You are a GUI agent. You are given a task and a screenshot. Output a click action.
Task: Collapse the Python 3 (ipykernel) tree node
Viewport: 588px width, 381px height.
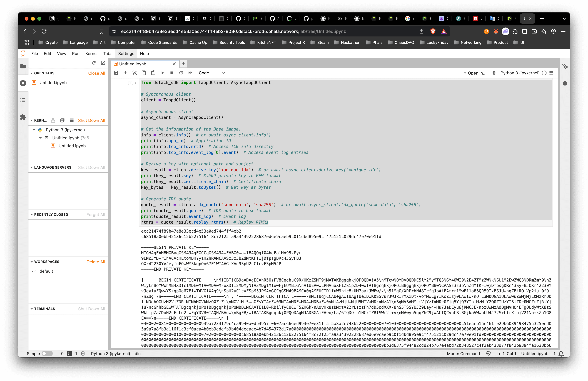pos(34,130)
